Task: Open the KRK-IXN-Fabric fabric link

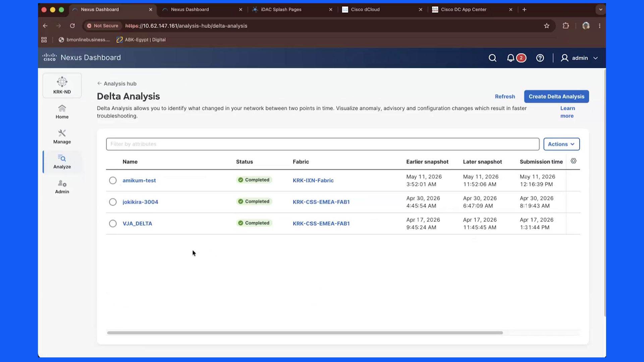Action: click(313, 181)
